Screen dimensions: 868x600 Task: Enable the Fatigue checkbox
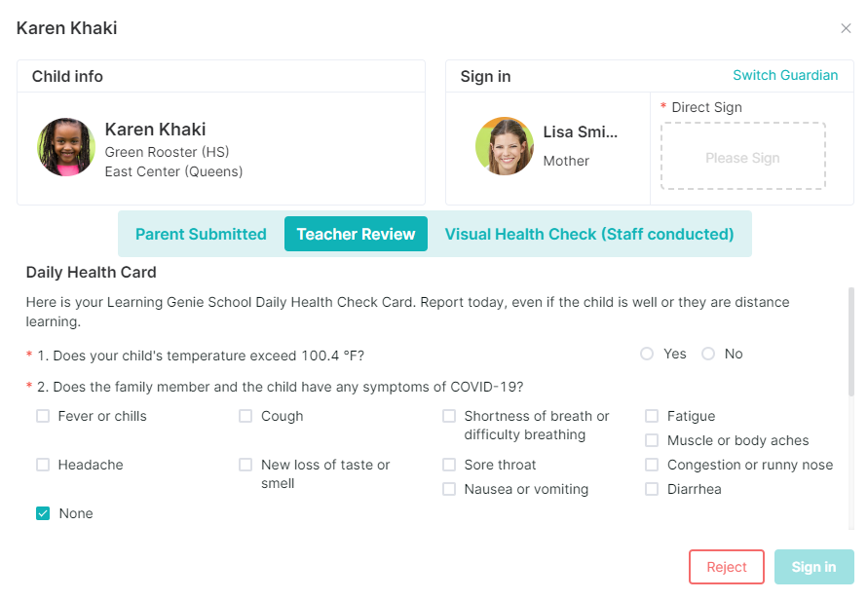[x=652, y=416]
